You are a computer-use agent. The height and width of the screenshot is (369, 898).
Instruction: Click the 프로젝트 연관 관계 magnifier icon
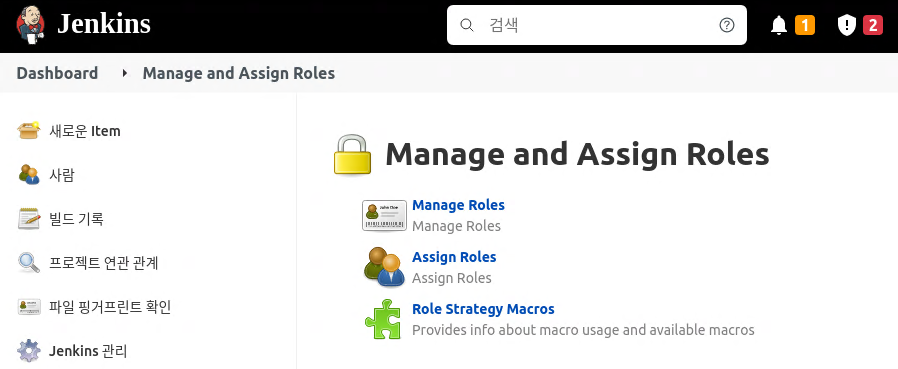pos(29,263)
